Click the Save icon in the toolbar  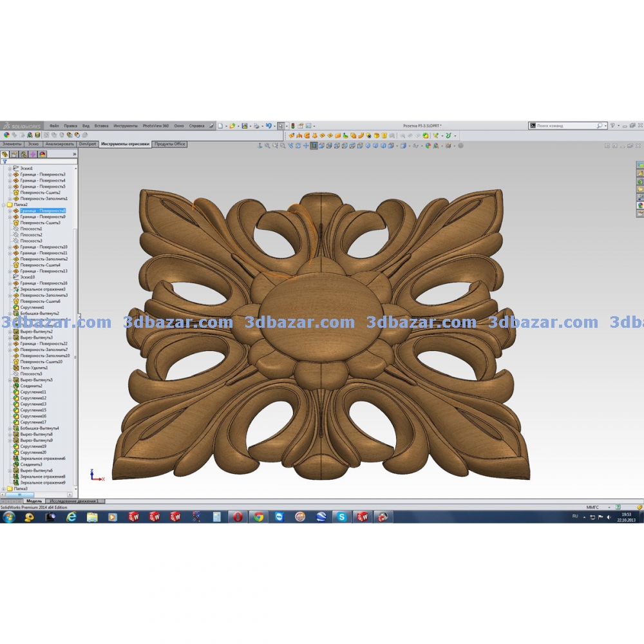[x=245, y=126]
